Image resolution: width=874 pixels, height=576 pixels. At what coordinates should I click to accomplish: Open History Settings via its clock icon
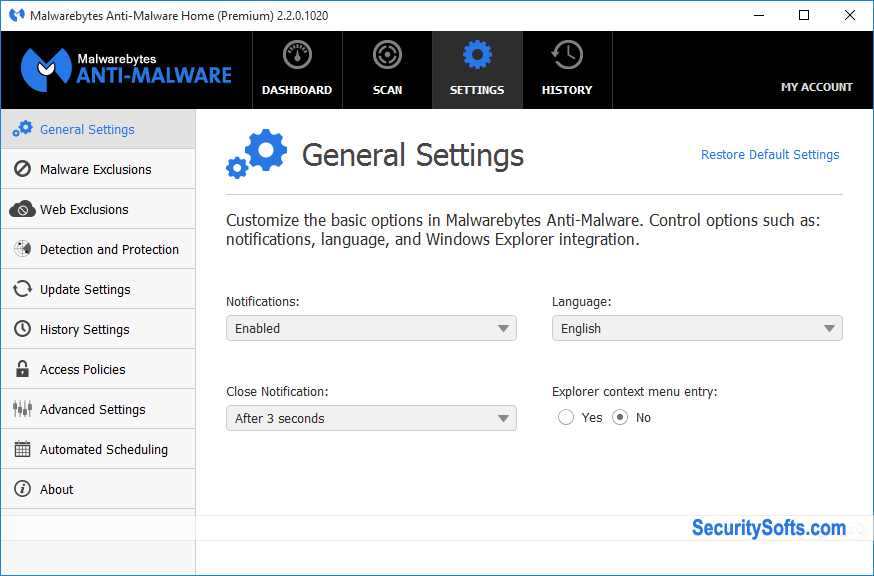22,329
